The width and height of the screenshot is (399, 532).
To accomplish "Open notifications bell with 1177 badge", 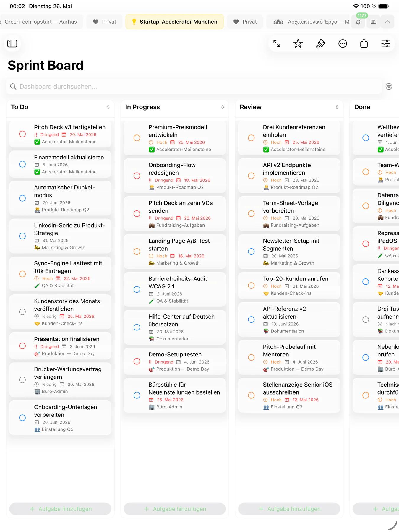I will tap(358, 22).
